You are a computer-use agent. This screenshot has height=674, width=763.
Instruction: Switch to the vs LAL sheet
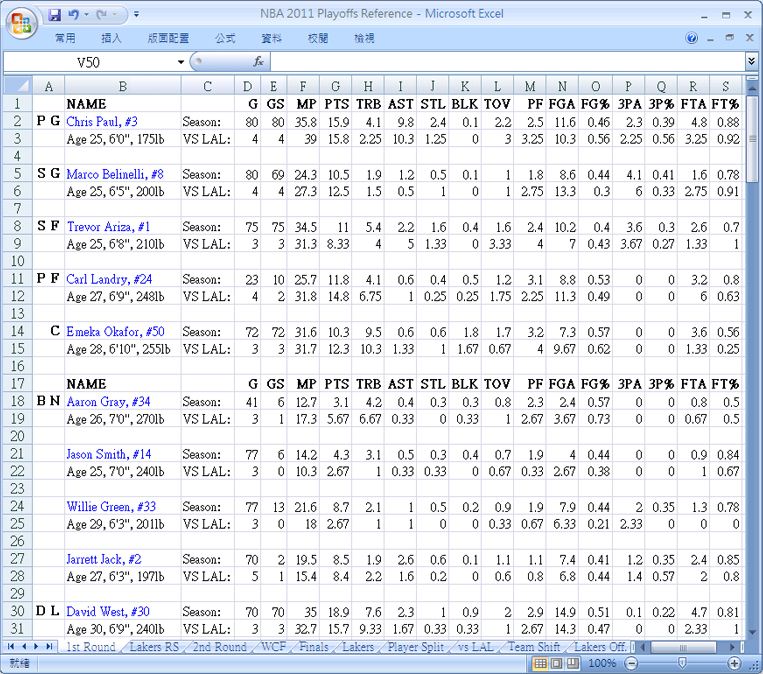pos(475,647)
